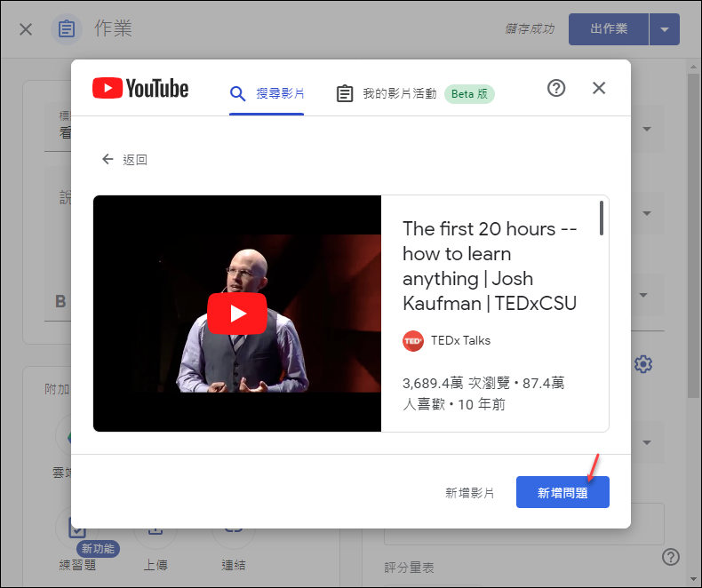Expand the second right-panel dropdown
Screen dimensions: 702x588
click(x=647, y=213)
